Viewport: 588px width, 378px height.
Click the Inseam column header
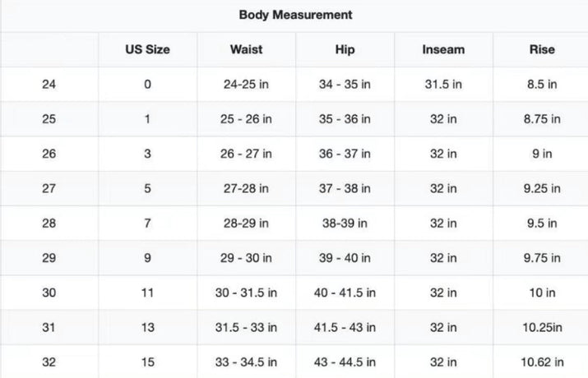tap(443, 49)
